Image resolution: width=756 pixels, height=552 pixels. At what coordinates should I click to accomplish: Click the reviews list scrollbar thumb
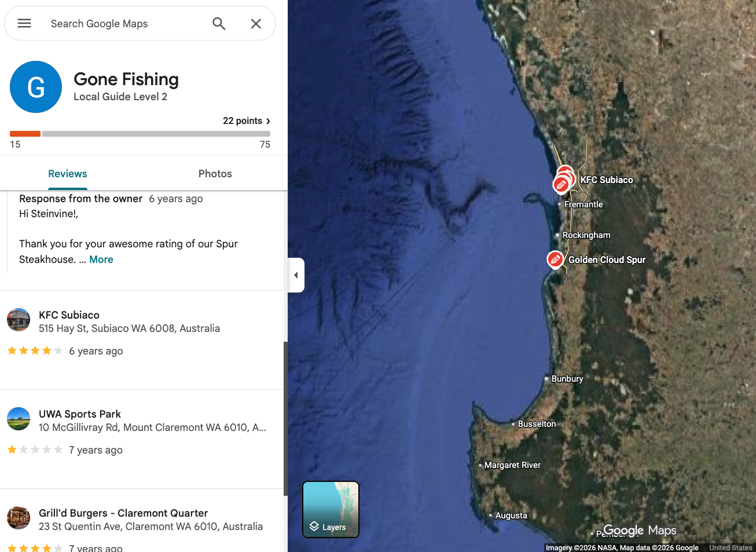(x=285, y=418)
